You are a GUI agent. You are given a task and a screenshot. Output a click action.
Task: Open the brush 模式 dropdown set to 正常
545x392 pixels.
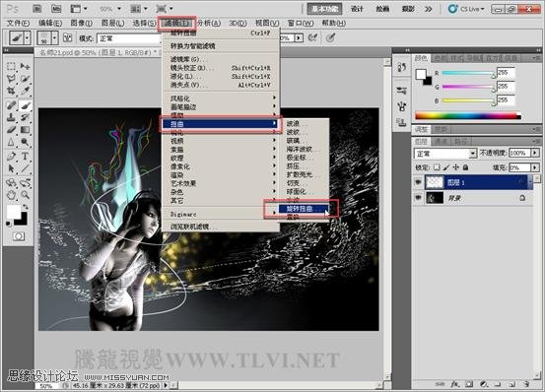tap(129, 38)
